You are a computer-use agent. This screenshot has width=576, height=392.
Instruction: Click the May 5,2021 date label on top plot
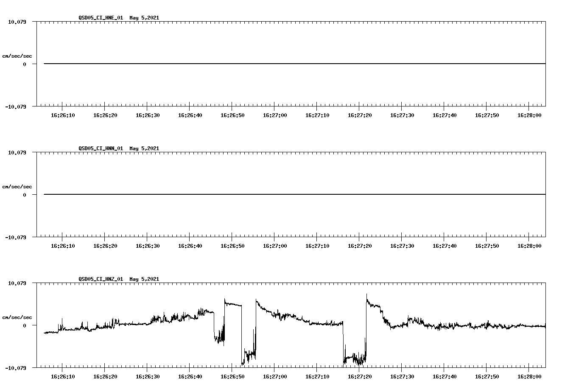pos(144,18)
